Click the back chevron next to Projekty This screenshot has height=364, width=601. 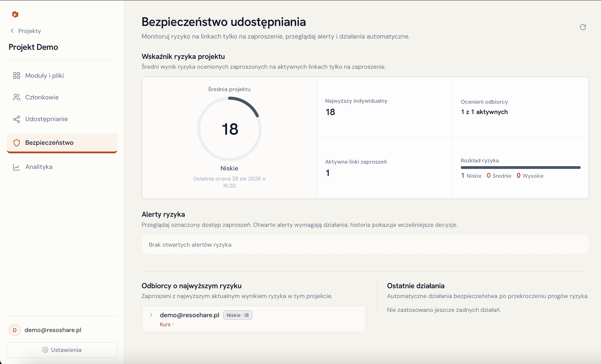click(12, 31)
